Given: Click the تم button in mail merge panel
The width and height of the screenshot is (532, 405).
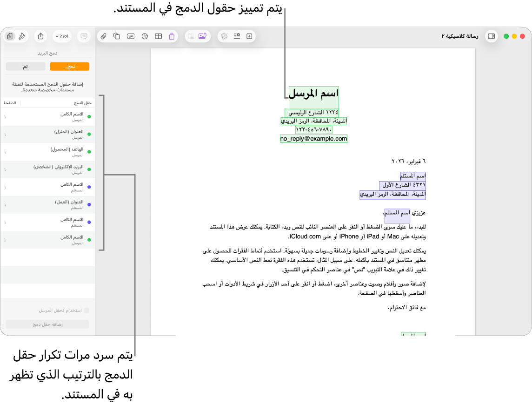Looking at the screenshot, I should (x=26, y=67).
